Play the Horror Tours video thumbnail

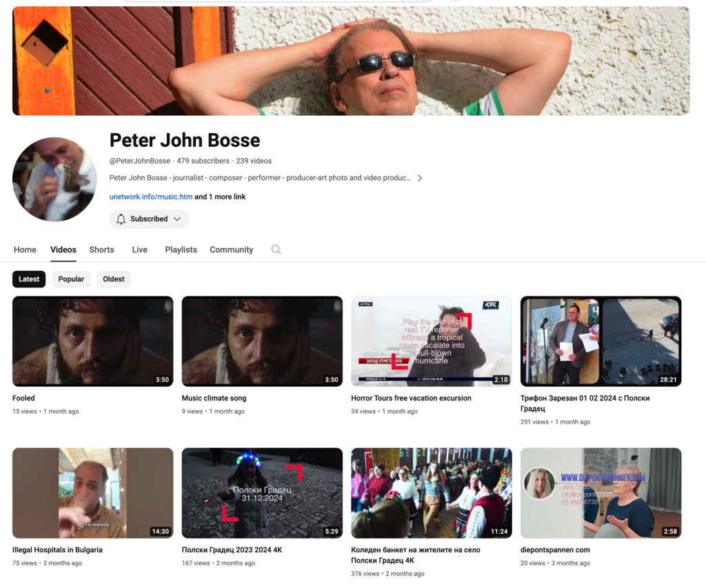coord(432,341)
